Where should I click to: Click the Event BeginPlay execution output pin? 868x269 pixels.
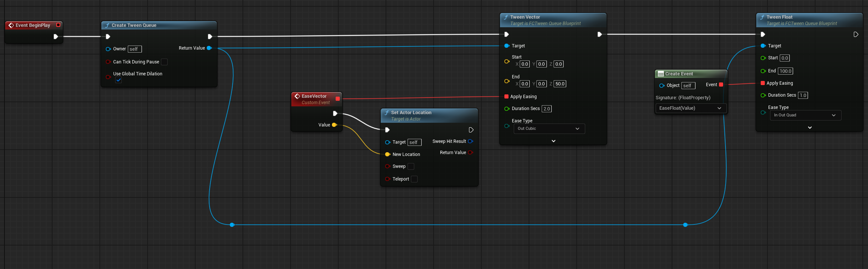coord(56,37)
